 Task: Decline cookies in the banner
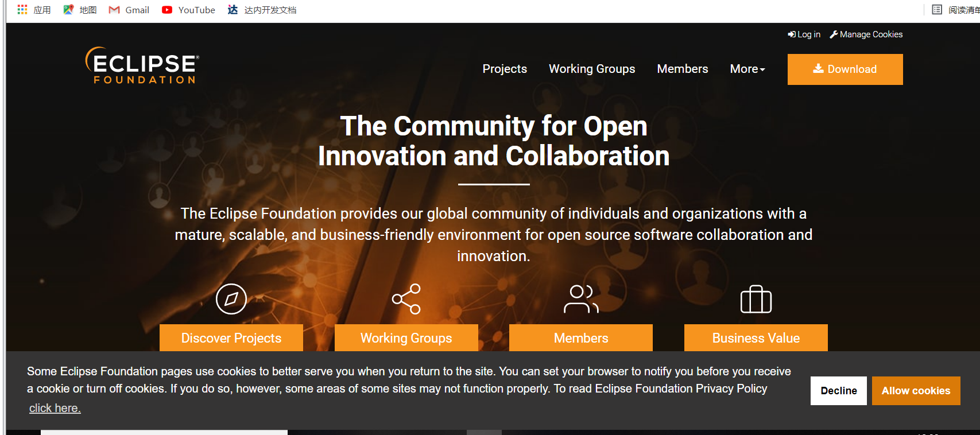click(839, 391)
